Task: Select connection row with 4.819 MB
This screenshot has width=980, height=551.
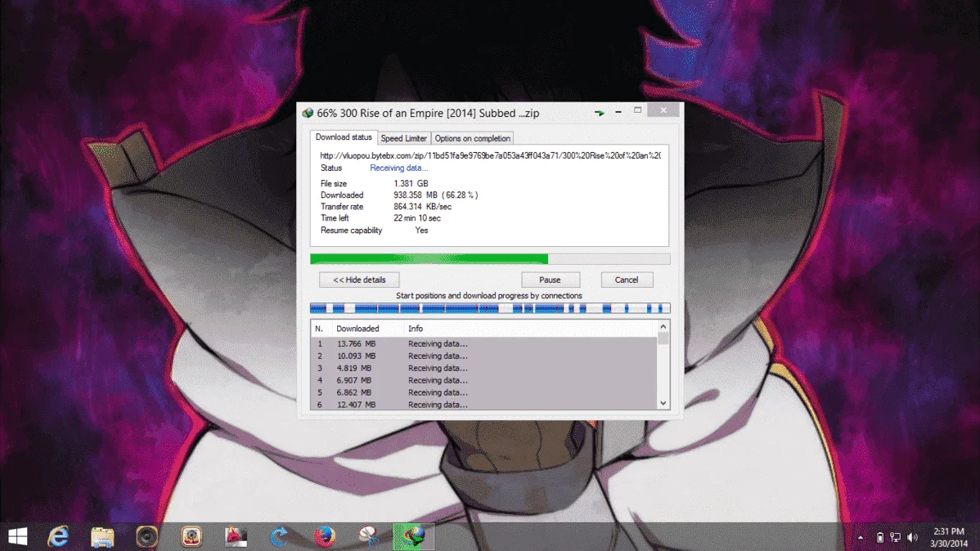Action: point(484,368)
